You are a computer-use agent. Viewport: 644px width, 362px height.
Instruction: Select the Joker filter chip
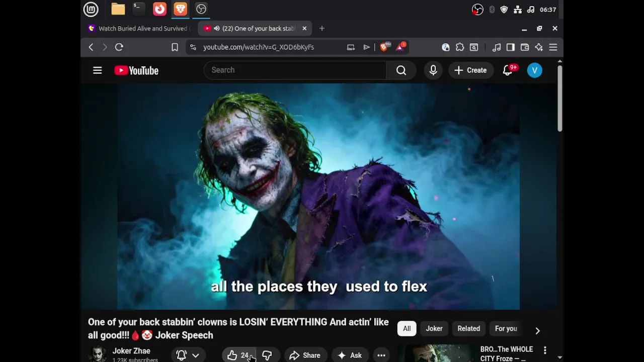(434, 329)
